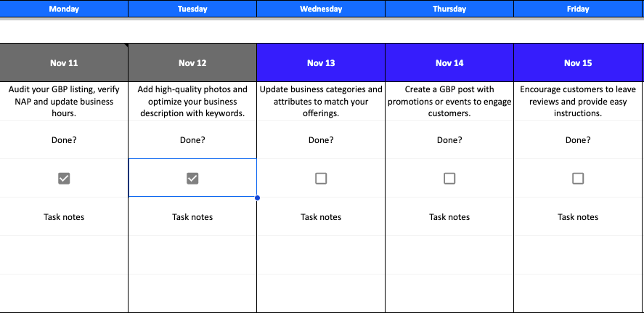Check the Friday Nov 15 checkbox
This screenshot has width=644, height=313.
578,178
